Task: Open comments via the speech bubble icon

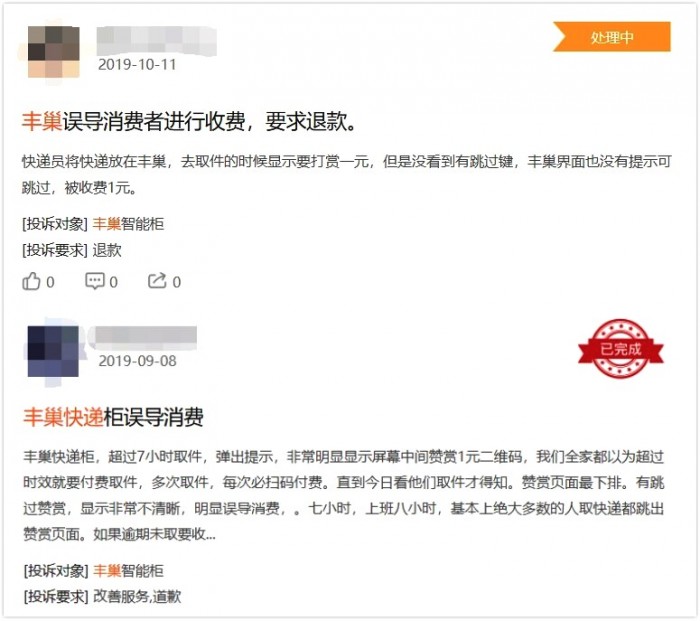Action: (95, 281)
